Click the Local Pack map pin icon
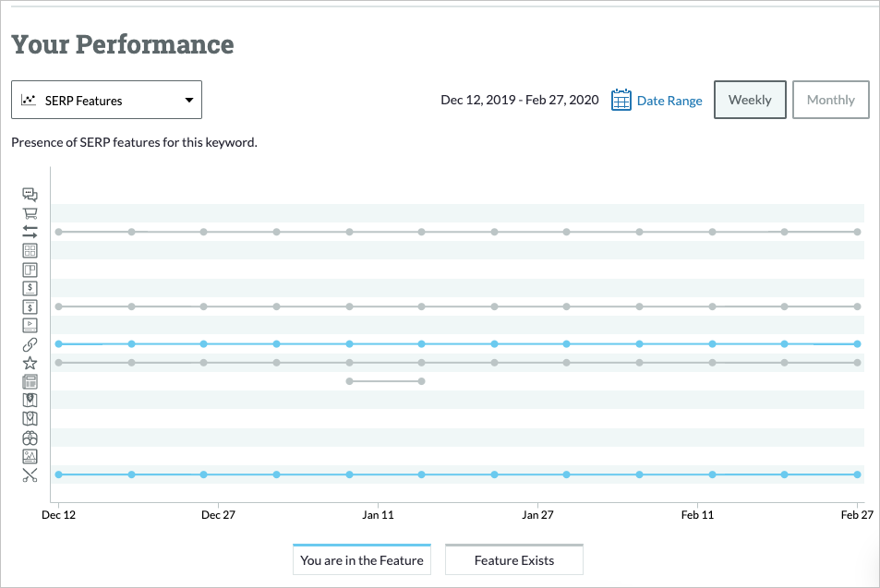This screenshot has height=588, width=880. (30, 418)
